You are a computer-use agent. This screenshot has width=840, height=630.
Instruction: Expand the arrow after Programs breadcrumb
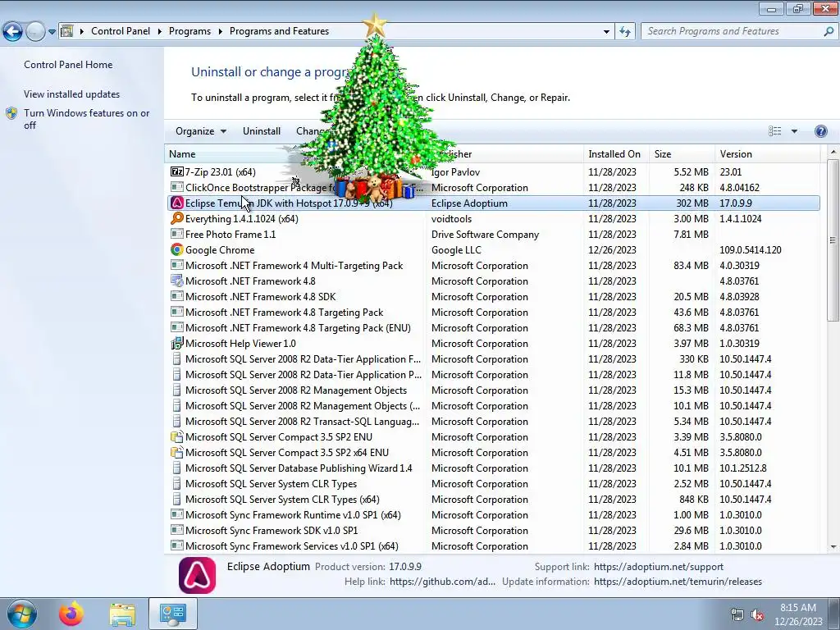click(x=220, y=32)
